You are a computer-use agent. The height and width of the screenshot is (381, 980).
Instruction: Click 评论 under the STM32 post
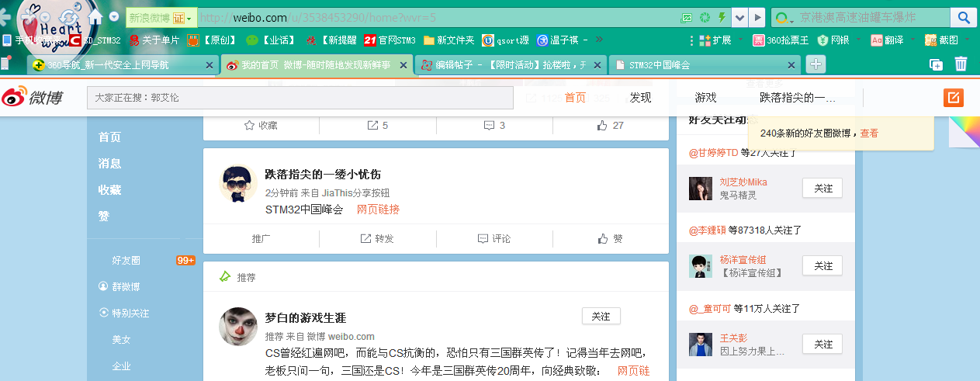point(494,239)
